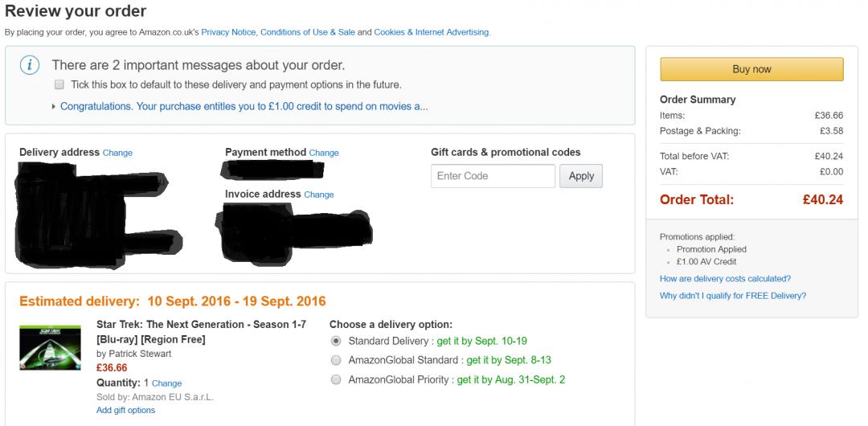The image size is (868, 426).
Task: Open Cookies & Internet Advertising link
Action: pos(432,32)
